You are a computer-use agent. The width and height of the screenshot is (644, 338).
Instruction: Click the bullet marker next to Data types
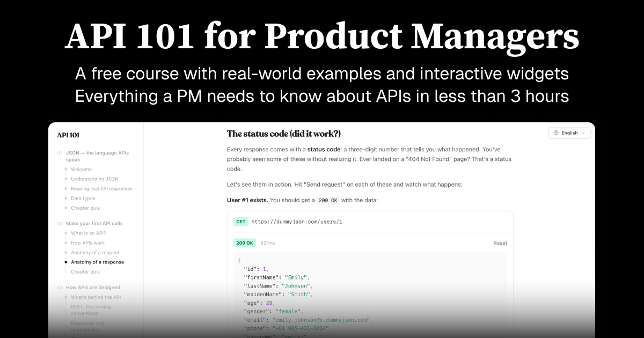click(x=65, y=198)
